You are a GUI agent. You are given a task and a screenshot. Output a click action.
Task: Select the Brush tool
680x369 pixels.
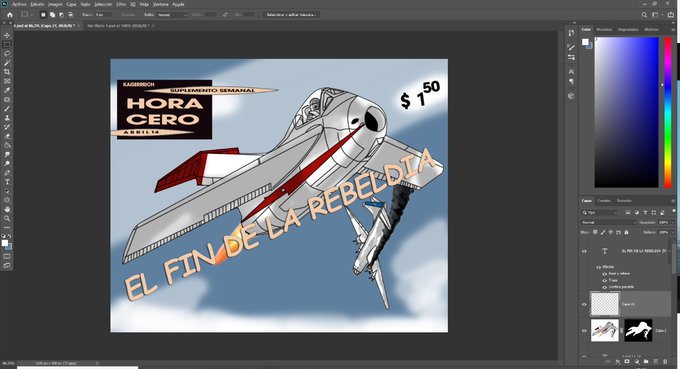[x=7, y=108]
